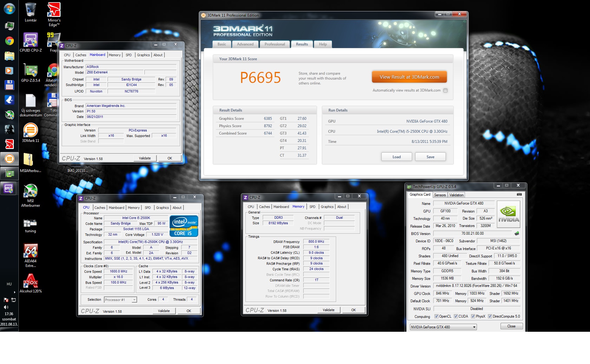
Task: Click the BIOS save icon in GPU-Z
Action: pyautogui.click(x=517, y=233)
